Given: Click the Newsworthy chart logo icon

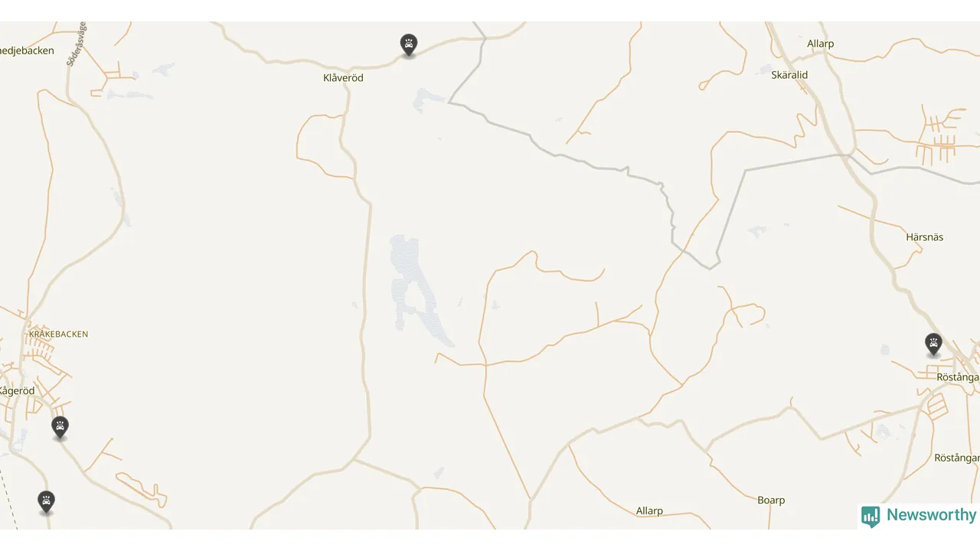Looking at the screenshot, I should (x=871, y=517).
